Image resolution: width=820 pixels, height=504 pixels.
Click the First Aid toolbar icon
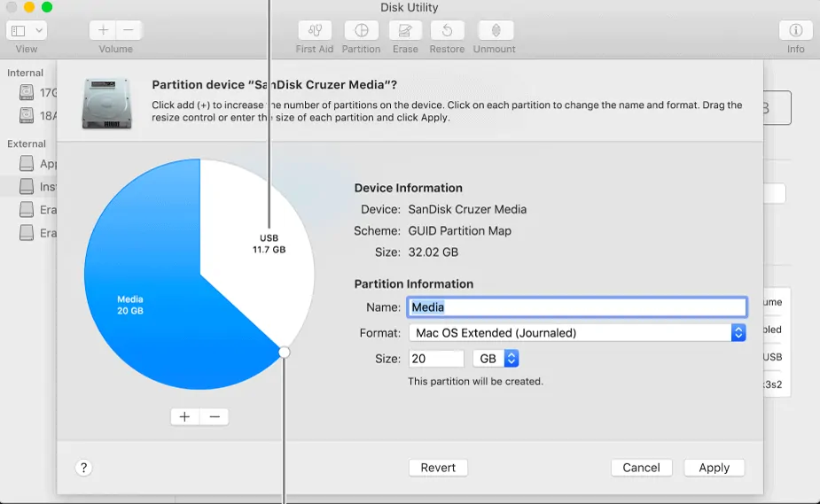[315, 30]
